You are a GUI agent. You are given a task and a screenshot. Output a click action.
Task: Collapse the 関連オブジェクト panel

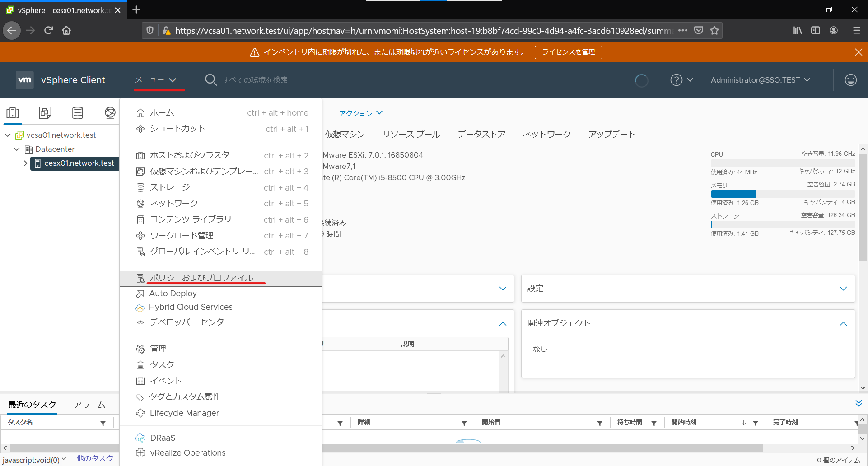tap(843, 324)
